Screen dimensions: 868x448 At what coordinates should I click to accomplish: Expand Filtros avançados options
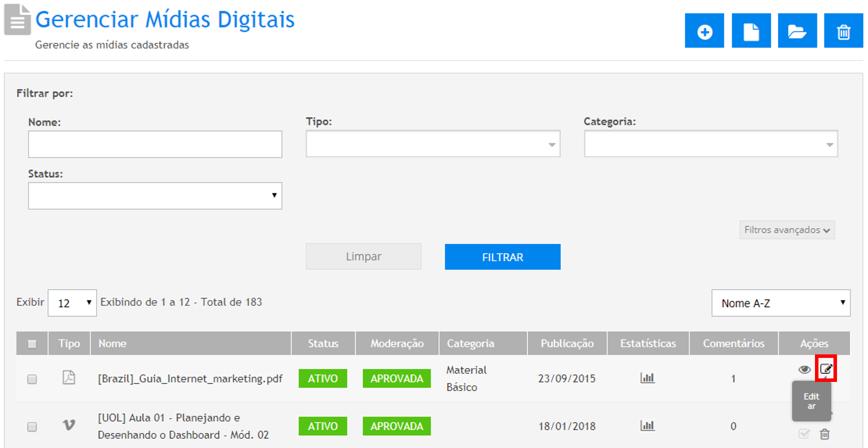pyautogui.click(x=786, y=230)
